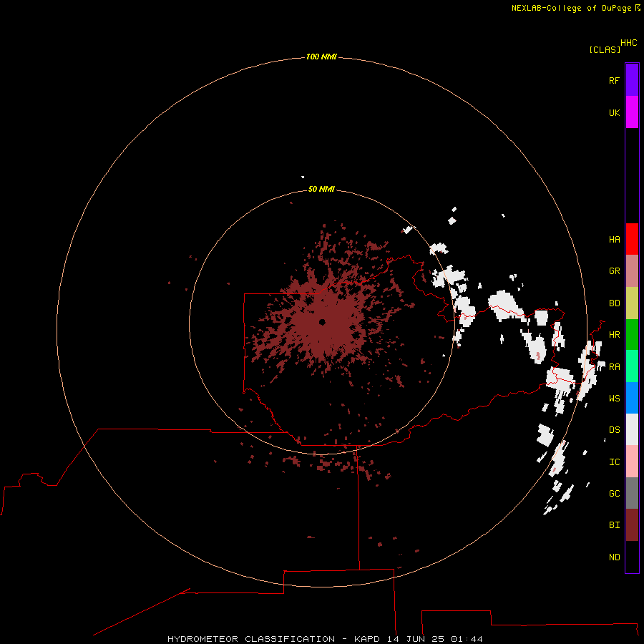This screenshot has width=644, height=644.
Task: Click the IC legend label
Action: pos(614,462)
